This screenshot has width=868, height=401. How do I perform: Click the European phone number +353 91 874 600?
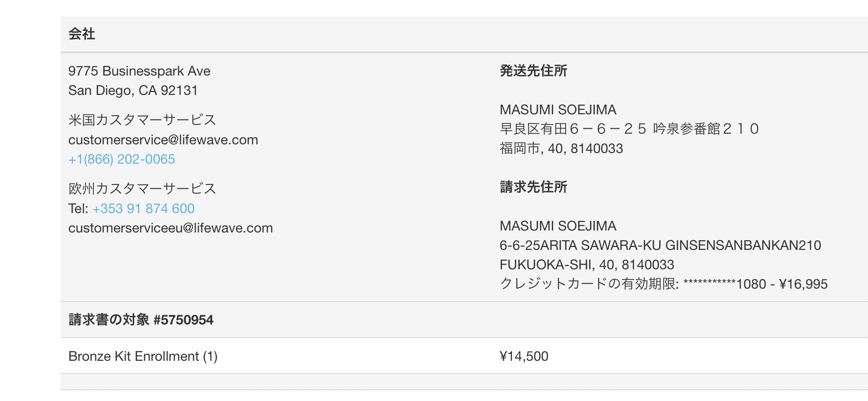click(x=143, y=209)
